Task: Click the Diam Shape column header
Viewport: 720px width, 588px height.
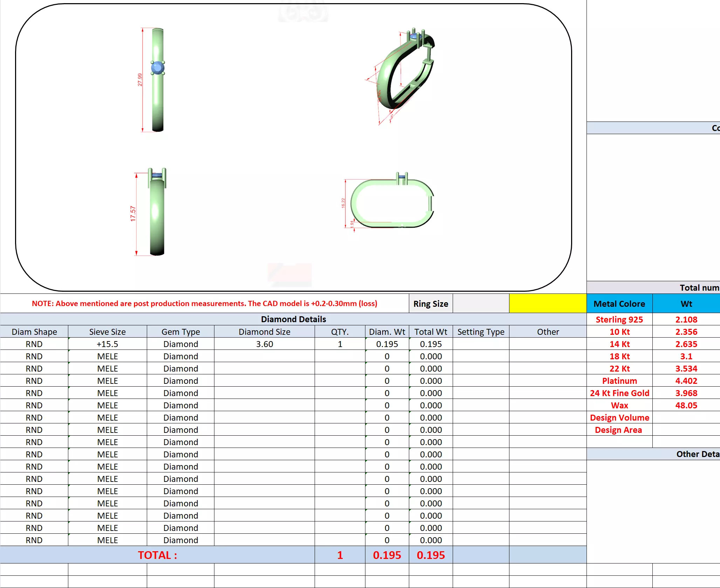Action: tap(34, 332)
